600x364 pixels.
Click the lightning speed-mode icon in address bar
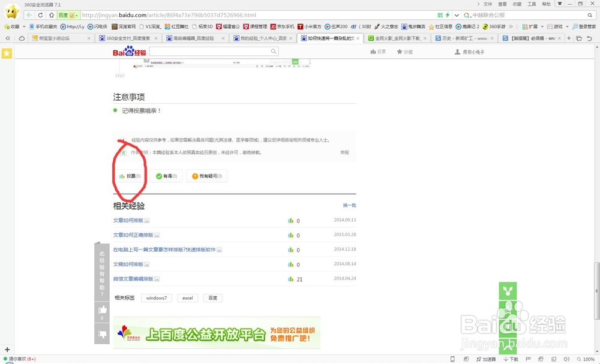pyautogui.click(x=447, y=14)
